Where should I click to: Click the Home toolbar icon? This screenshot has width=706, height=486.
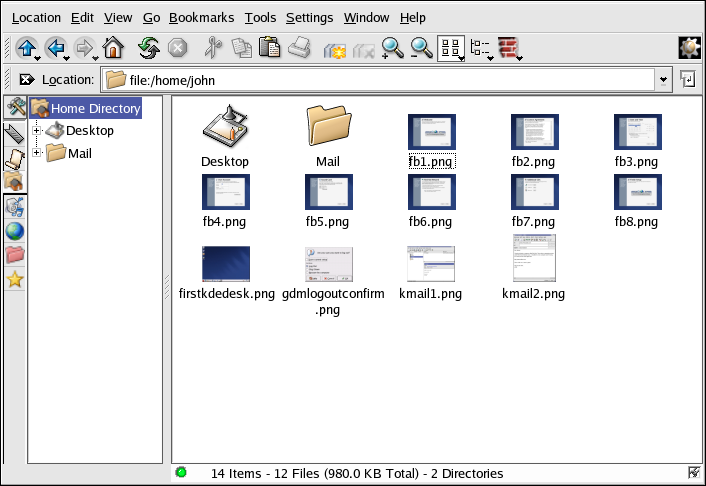(113, 47)
